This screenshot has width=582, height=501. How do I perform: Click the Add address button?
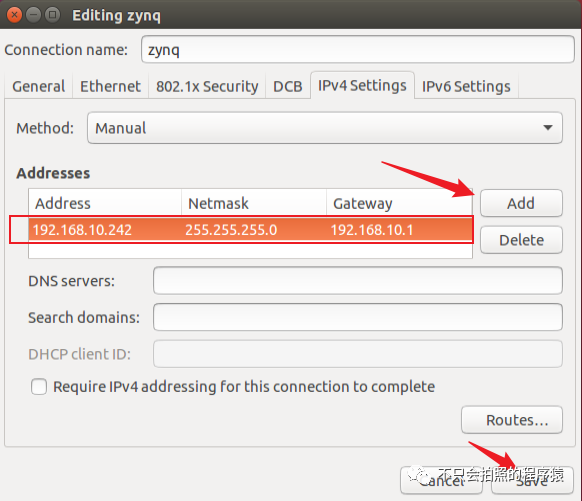point(521,203)
